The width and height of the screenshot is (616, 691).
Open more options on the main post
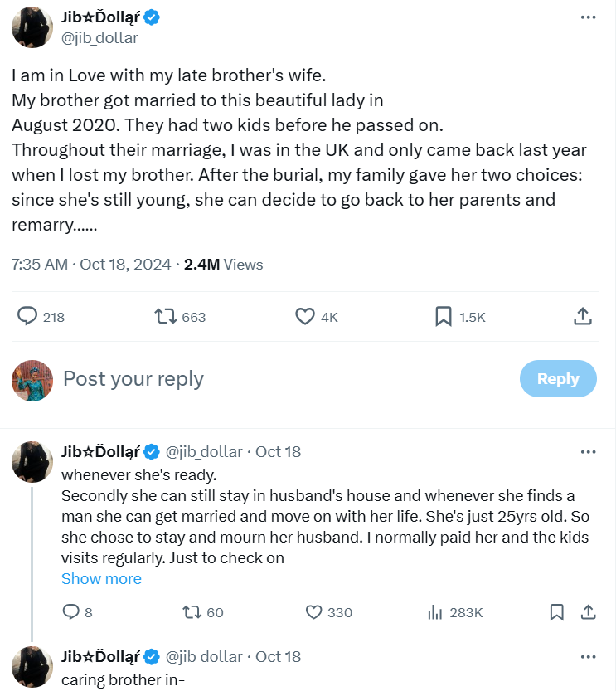(588, 17)
